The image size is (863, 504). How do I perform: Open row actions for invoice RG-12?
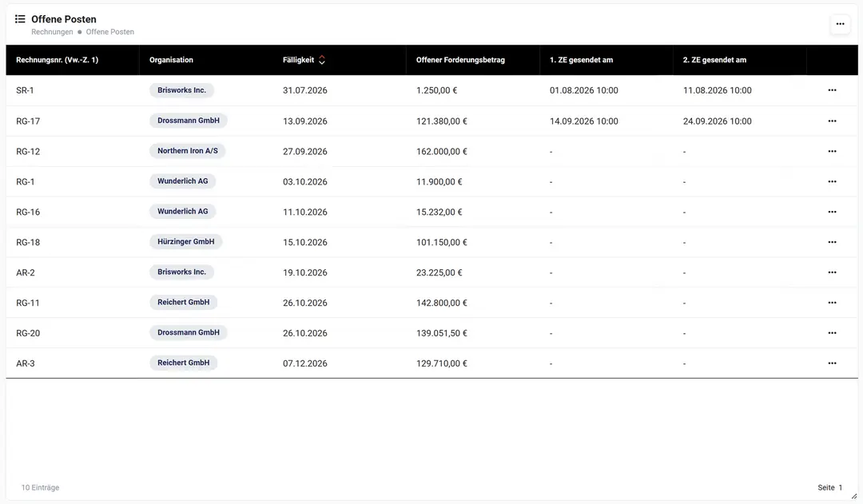tap(832, 151)
